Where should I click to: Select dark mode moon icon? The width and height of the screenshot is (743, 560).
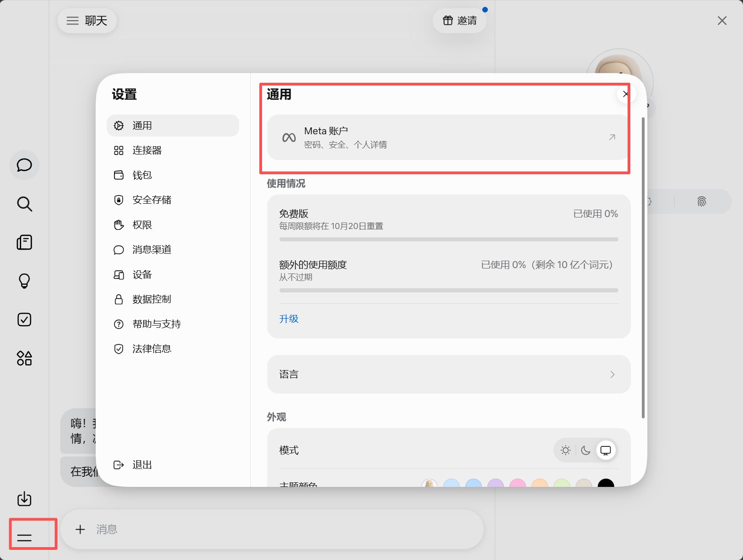coord(586,450)
